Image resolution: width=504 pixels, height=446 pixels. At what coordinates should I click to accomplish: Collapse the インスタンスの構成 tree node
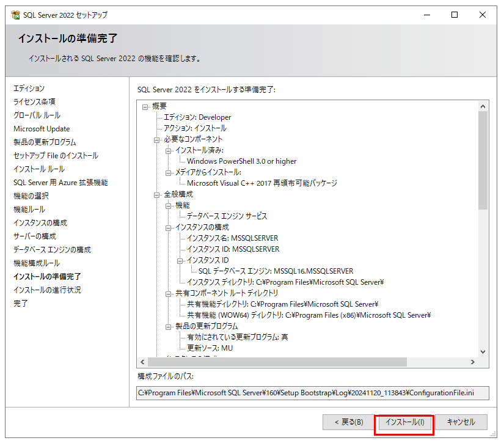coord(169,227)
